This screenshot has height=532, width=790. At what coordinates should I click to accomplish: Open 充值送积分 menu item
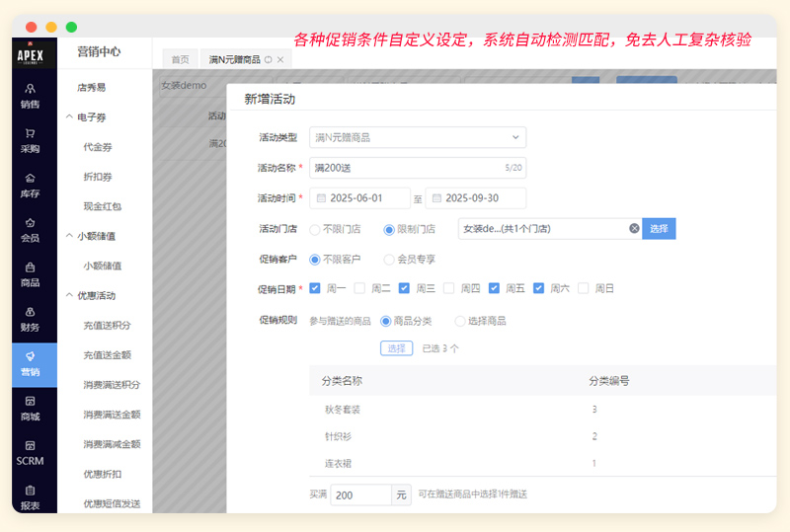coord(107,326)
